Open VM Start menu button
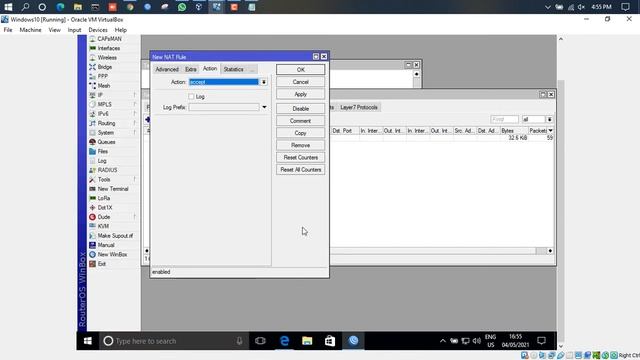The height and width of the screenshot is (360, 640). point(87,341)
